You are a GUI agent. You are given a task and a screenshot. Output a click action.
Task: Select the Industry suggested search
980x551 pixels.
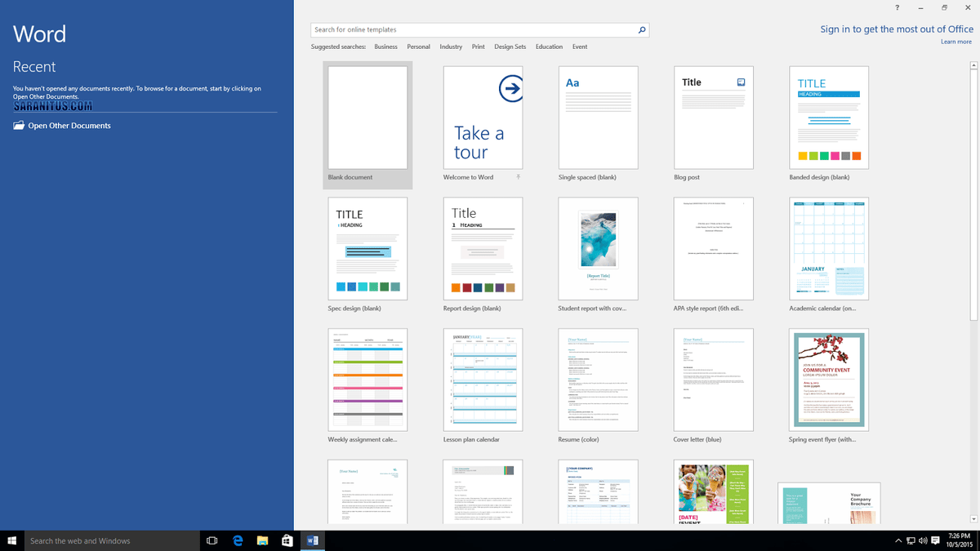point(451,47)
